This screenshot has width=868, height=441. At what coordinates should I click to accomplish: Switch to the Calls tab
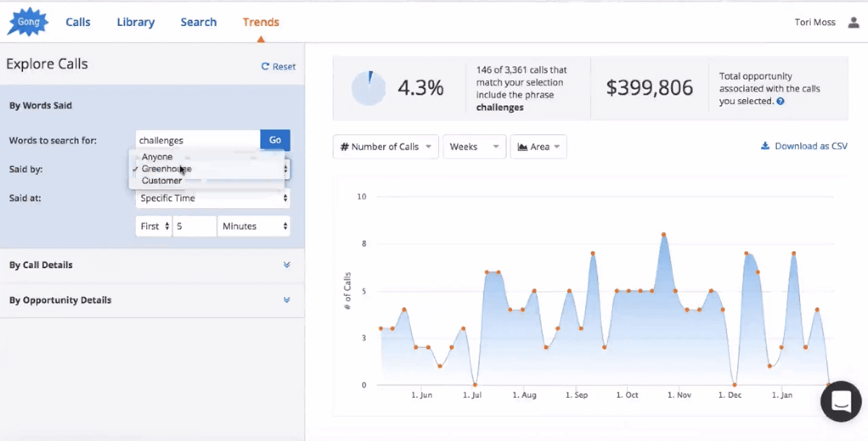[x=78, y=22]
